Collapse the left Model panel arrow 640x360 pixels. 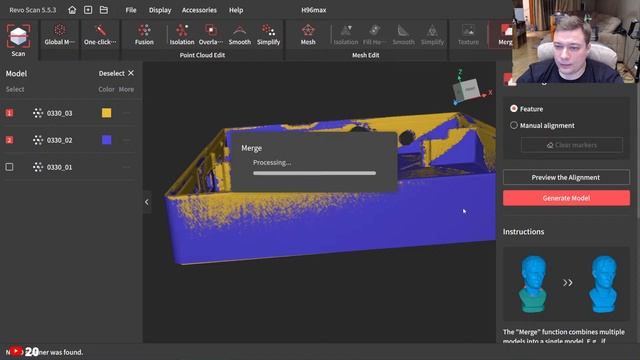147,202
